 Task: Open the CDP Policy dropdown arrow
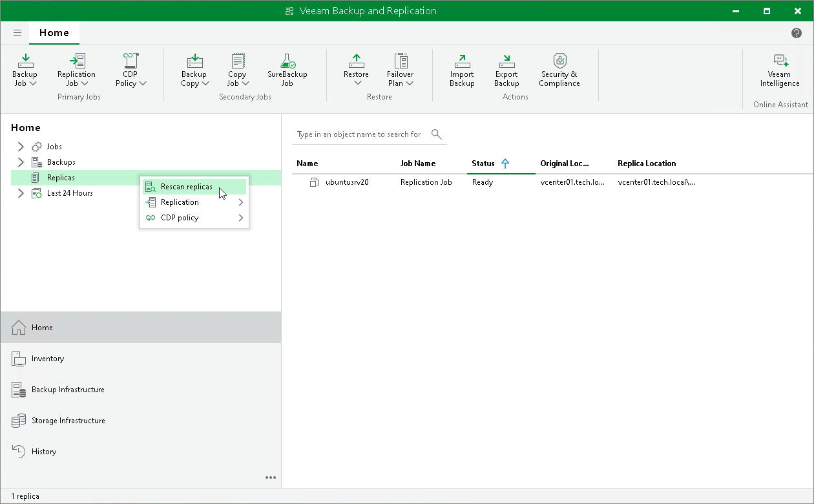click(143, 83)
